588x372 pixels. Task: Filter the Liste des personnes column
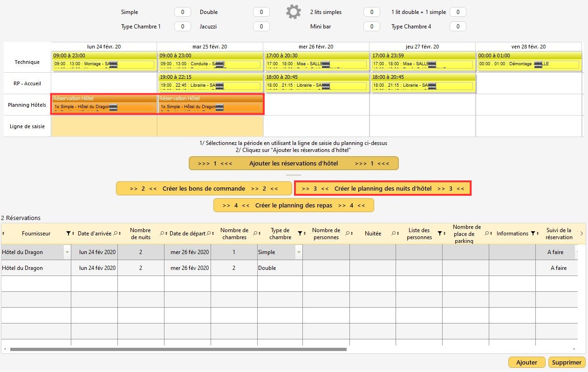click(x=439, y=234)
